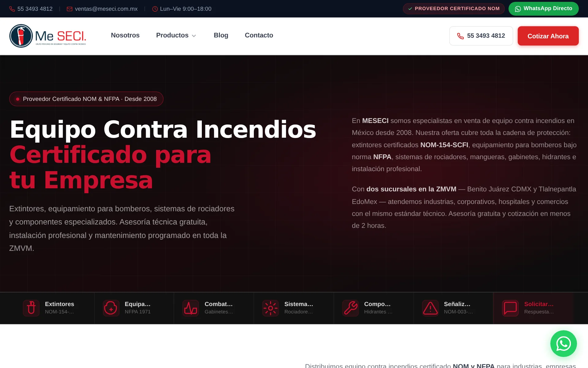
Task: Select the Extintores NOM-154 category tab
Action: tap(55, 308)
